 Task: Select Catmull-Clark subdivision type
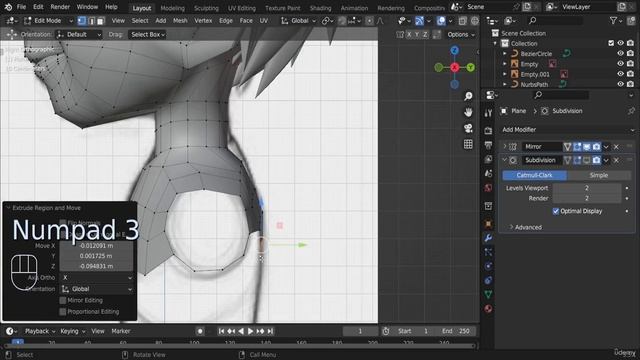(x=534, y=175)
